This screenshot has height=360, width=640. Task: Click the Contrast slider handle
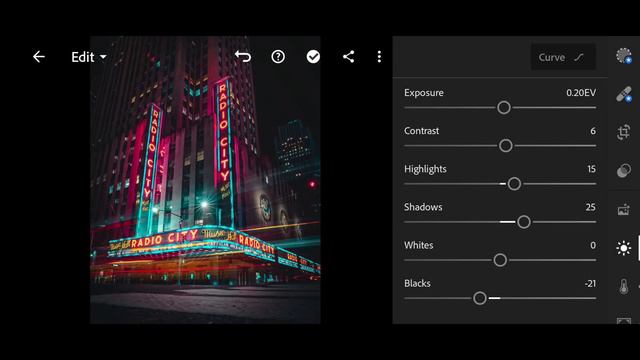point(505,145)
